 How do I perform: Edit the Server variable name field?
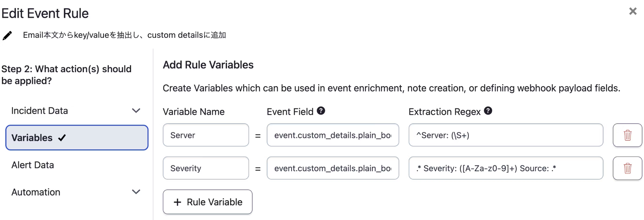pyautogui.click(x=205, y=135)
